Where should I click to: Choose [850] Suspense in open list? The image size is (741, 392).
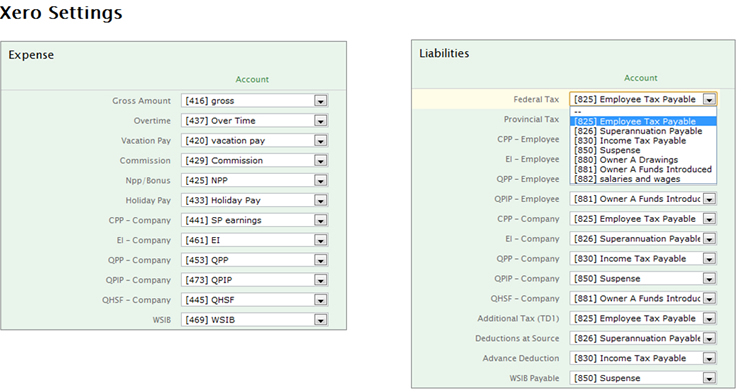pos(643,150)
